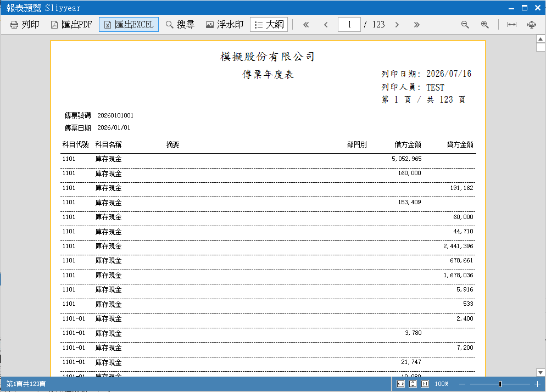546x392 pixels.
Task: Minimize the 報表預覽 window
Action: click(x=511, y=8)
